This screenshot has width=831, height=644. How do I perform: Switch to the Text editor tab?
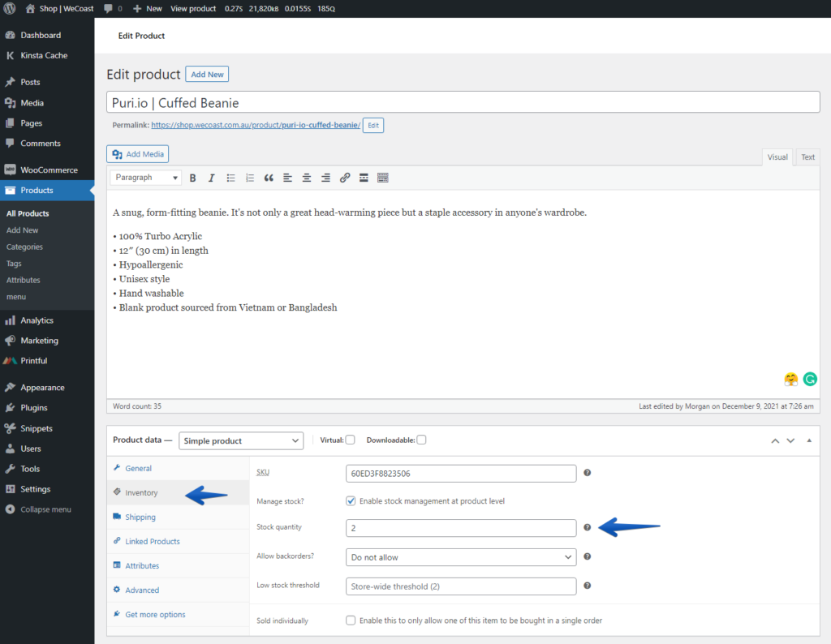click(807, 157)
